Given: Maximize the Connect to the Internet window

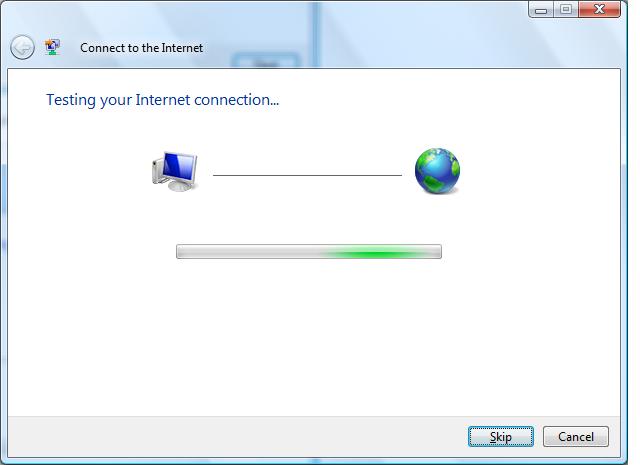Looking at the screenshot, I should point(566,9).
